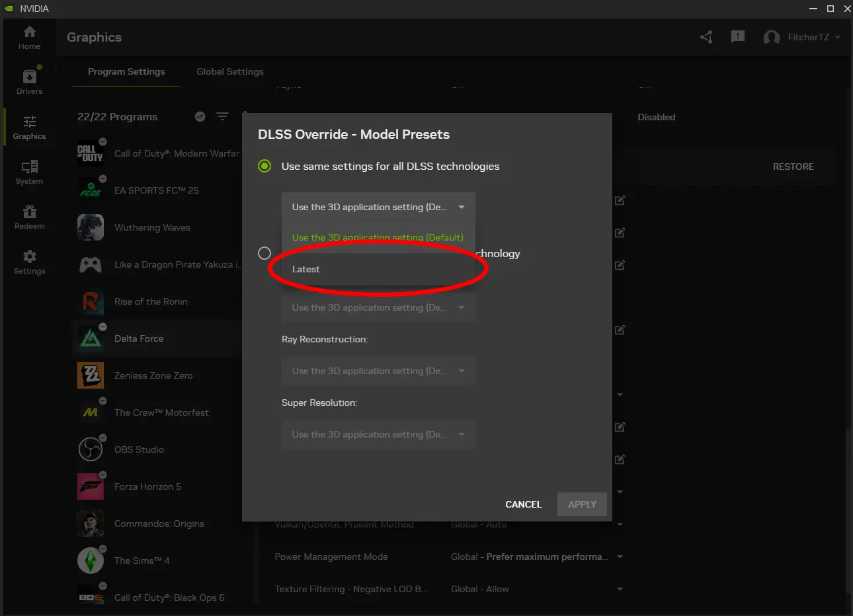The width and height of the screenshot is (853, 616).
Task: Click APPLY in the DLSS Override dialog
Action: click(x=582, y=504)
